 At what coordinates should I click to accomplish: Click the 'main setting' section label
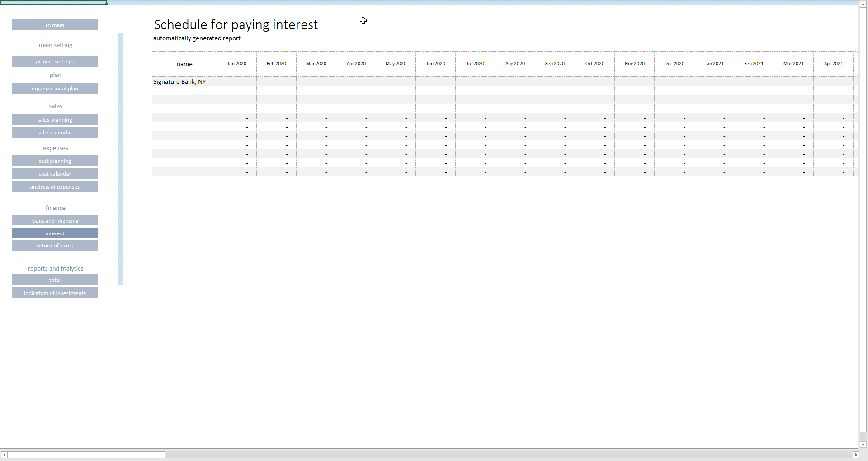click(x=56, y=45)
